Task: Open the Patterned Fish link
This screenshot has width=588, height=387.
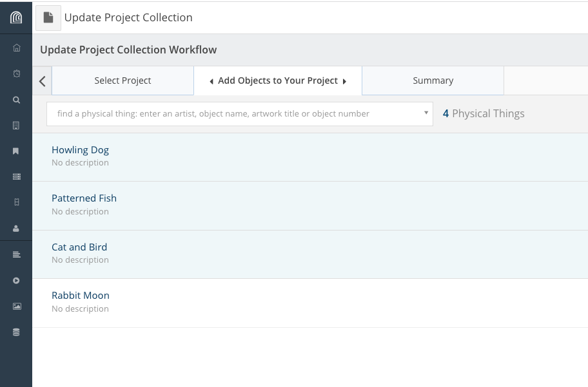Action: [x=84, y=198]
